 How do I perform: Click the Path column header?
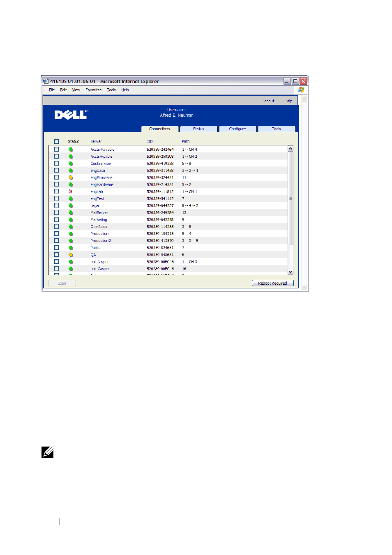click(186, 141)
